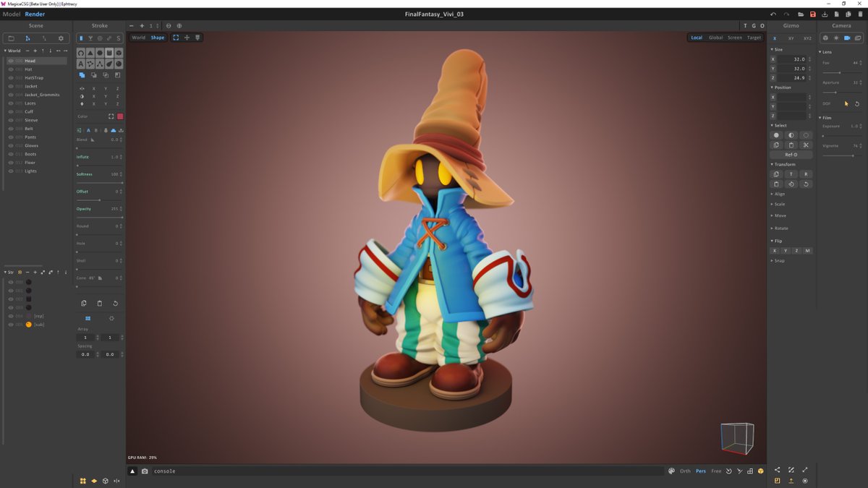868x488 pixels.
Task: Select the cube primitive shape tool
Action: [x=110, y=53]
